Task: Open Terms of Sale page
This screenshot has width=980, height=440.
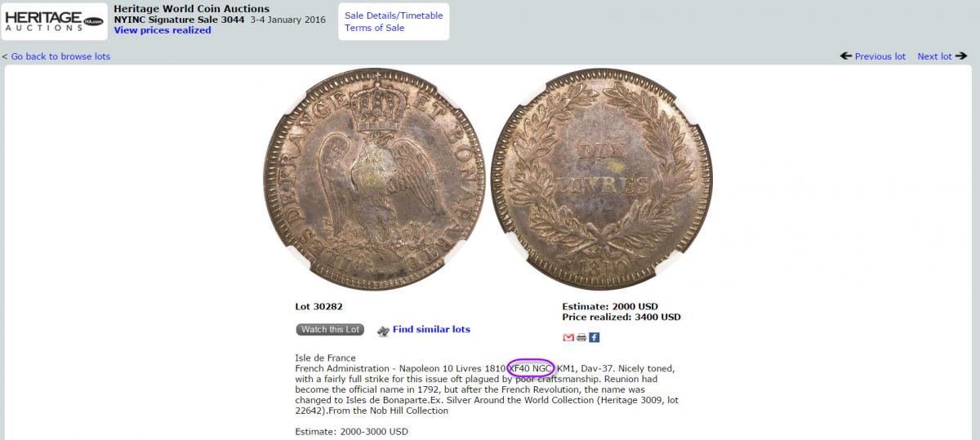Action: click(x=374, y=28)
